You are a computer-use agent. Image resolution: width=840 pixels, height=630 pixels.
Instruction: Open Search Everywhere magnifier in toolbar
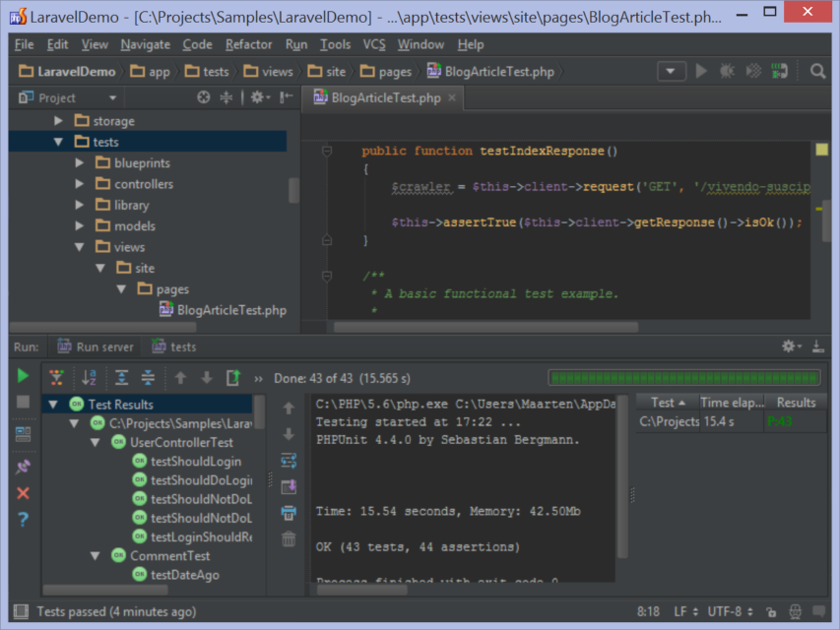click(818, 71)
